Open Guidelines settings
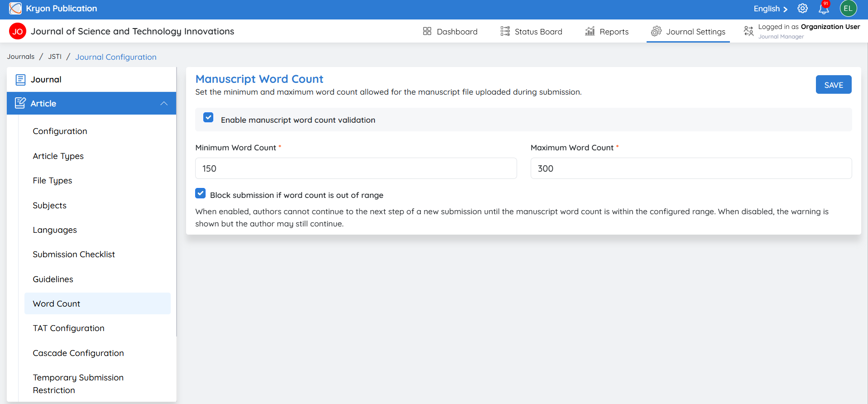 click(x=53, y=279)
